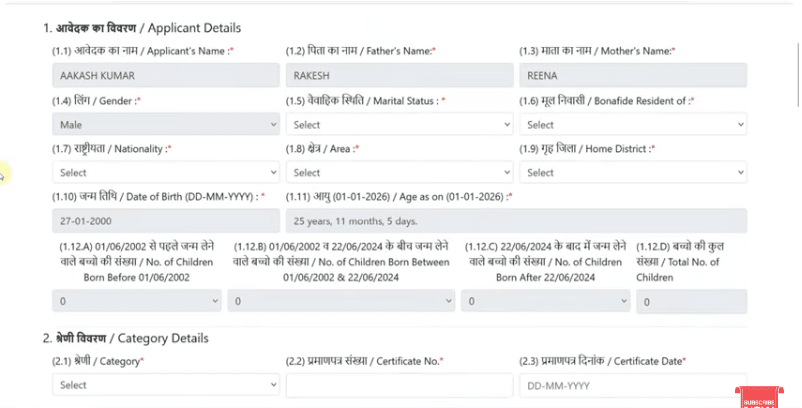Screen dimensions: 802x408
Task: Open the Home District dropdown
Action: [632, 172]
